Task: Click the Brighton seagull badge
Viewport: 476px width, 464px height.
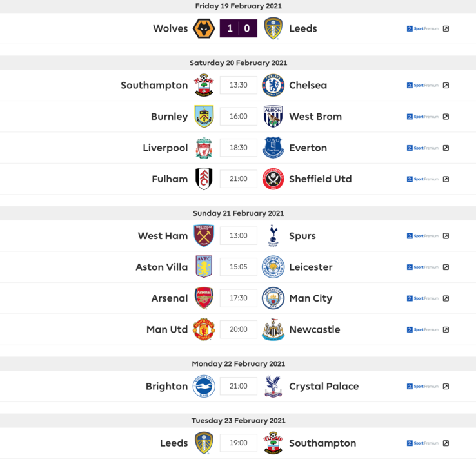Action: 204,386
